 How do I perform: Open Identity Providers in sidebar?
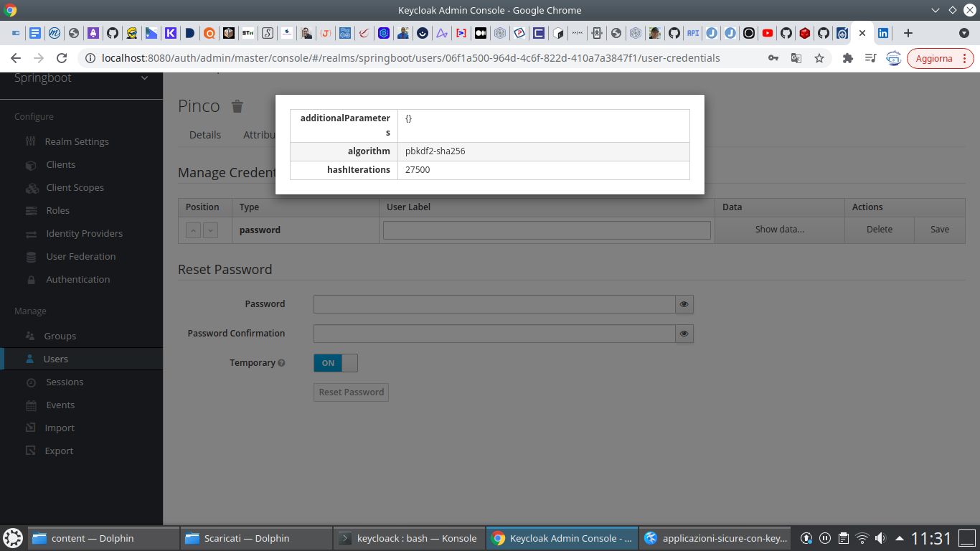[x=84, y=234]
